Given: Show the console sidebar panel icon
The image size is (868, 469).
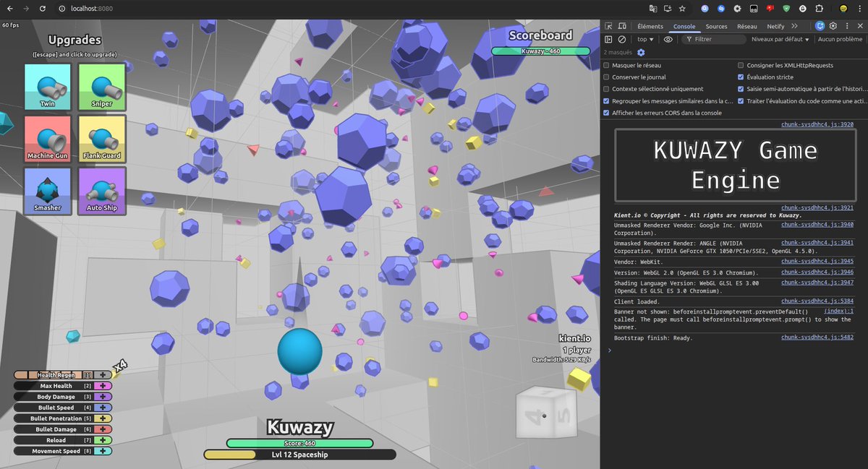Looking at the screenshot, I should [609, 39].
